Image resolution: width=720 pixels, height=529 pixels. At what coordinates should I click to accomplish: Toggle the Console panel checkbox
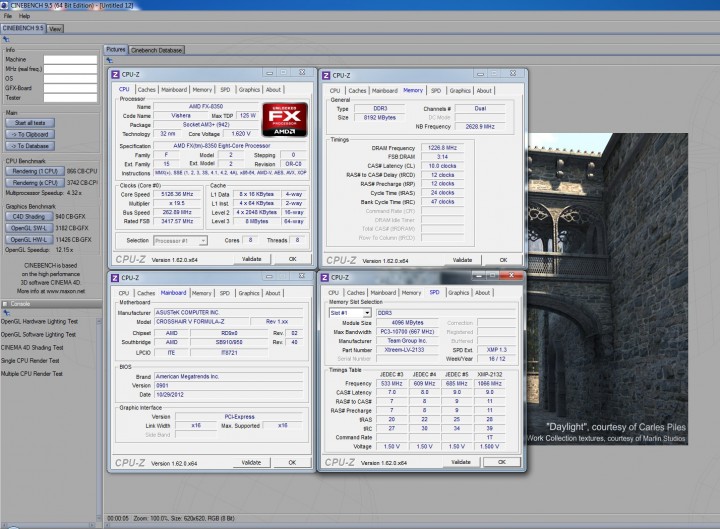pyautogui.click(x=5, y=304)
